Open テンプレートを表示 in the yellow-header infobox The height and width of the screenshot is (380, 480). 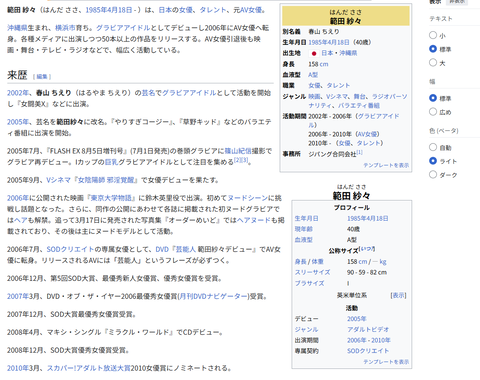click(386, 165)
